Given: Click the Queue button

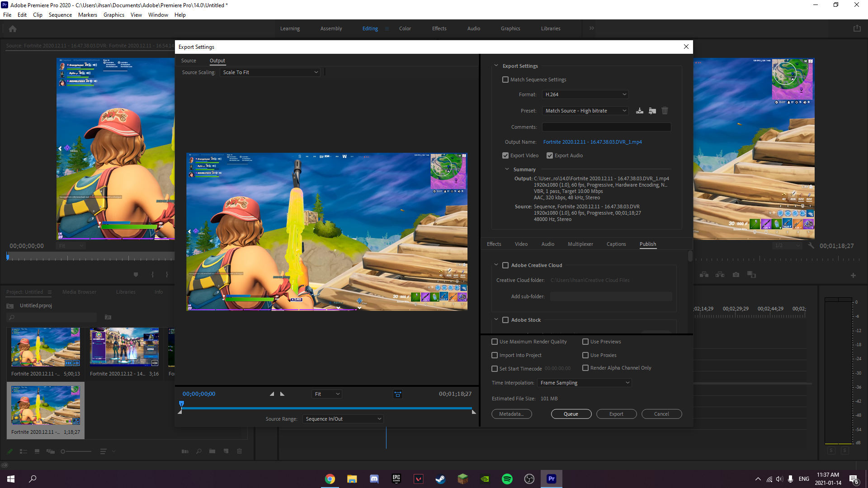Looking at the screenshot, I should pyautogui.click(x=571, y=414).
